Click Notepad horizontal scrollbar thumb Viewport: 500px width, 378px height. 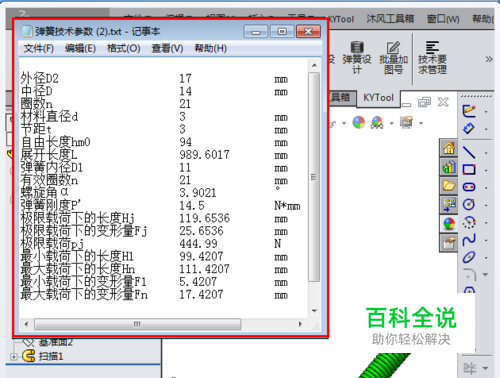137,324
